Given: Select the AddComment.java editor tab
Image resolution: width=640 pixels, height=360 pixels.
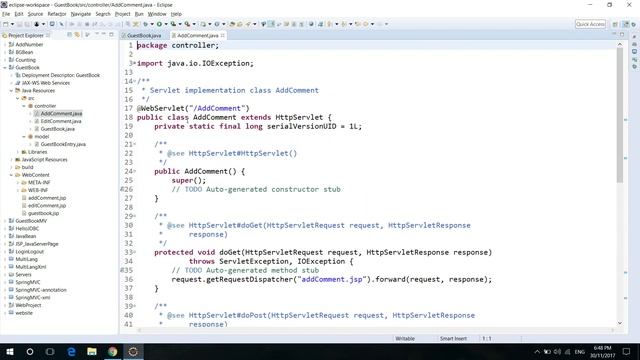Looking at the screenshot, I should tap(198, 36).
